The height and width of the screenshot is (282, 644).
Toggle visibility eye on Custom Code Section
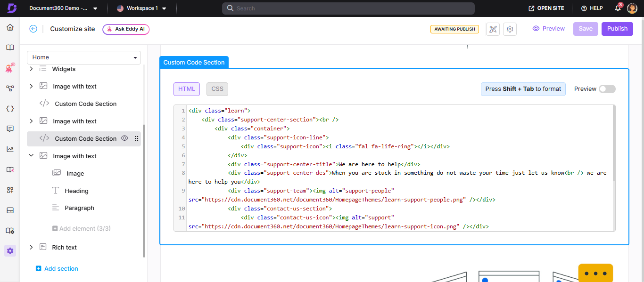(x=124, y=138)
